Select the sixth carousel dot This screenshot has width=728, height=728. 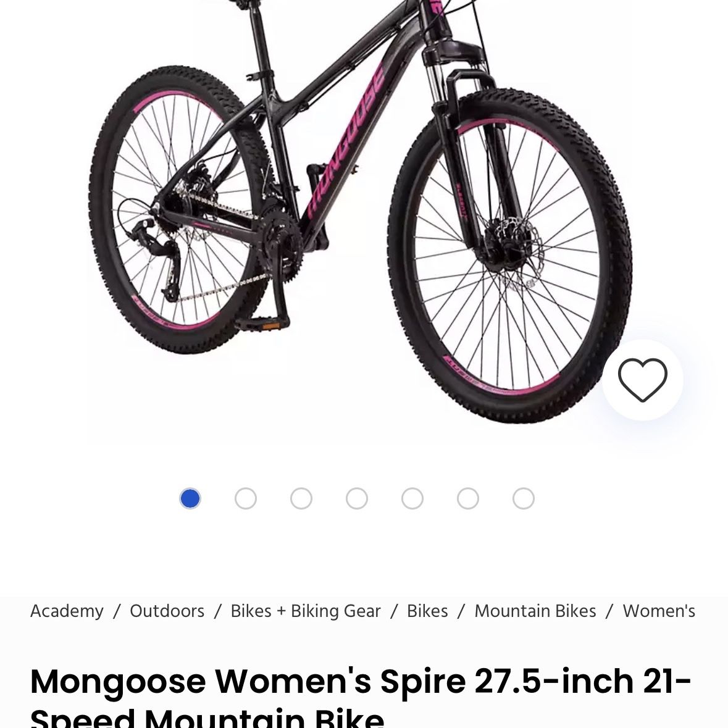pos(468,499)
